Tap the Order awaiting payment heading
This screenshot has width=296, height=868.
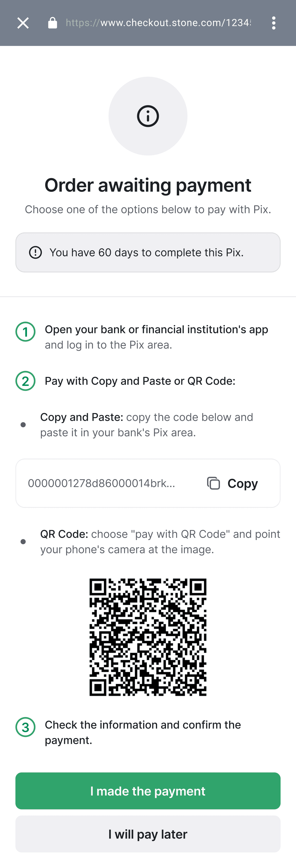point(148,185)
